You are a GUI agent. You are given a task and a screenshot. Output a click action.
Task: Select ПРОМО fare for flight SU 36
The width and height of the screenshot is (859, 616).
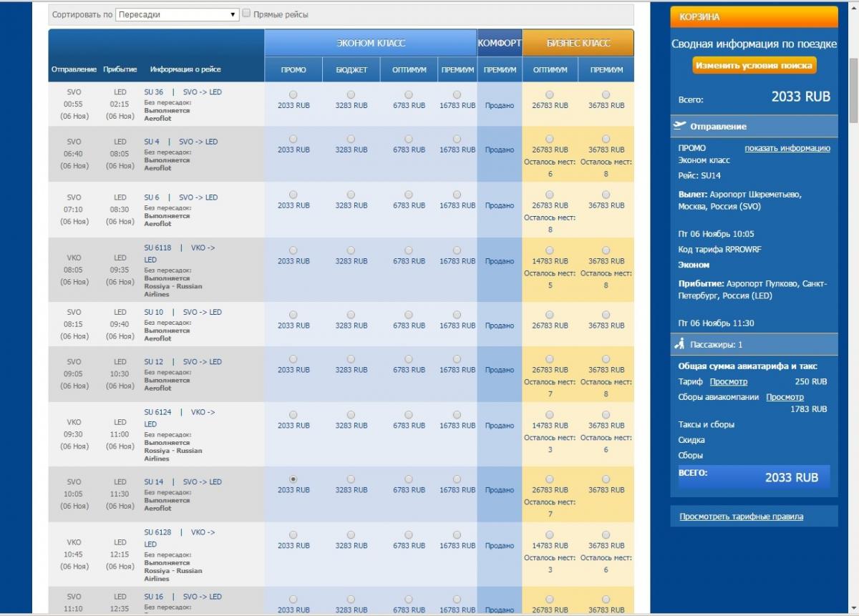pyautogui.click(x=293, y=94)
